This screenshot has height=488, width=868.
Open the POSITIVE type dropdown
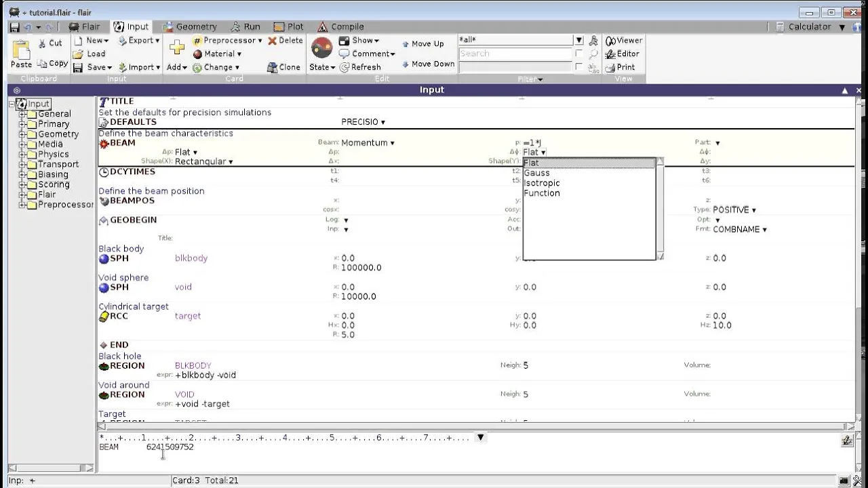pyautogui.click(x=734, y=210)
